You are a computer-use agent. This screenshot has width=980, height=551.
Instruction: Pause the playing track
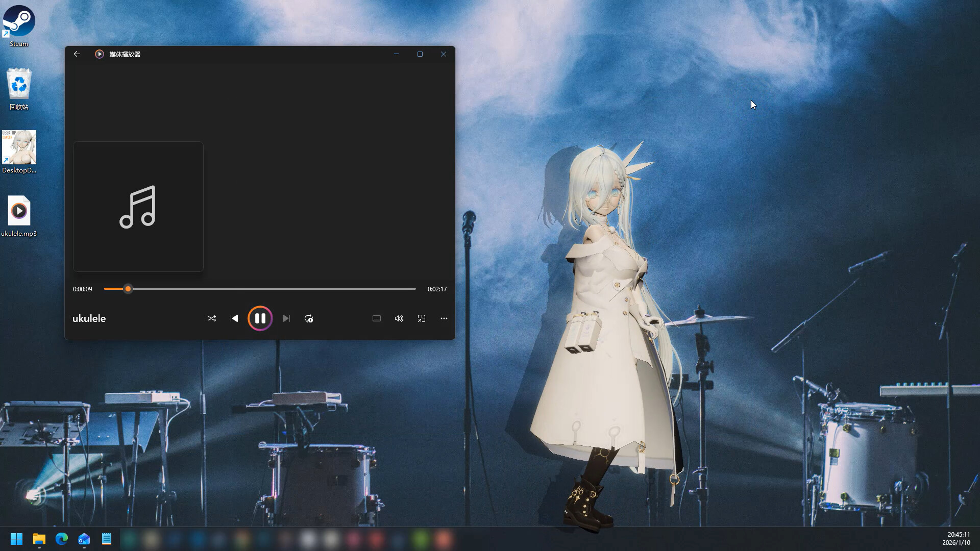260,318
